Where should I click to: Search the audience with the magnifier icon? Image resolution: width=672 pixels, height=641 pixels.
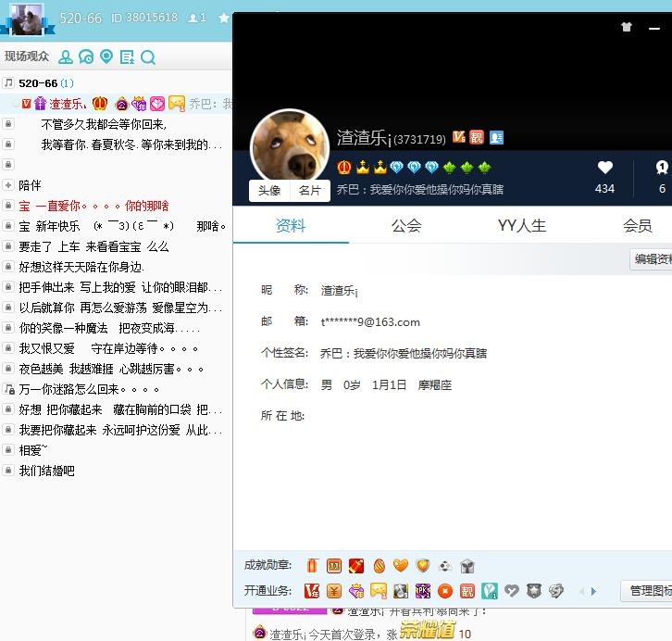(148, 57)
